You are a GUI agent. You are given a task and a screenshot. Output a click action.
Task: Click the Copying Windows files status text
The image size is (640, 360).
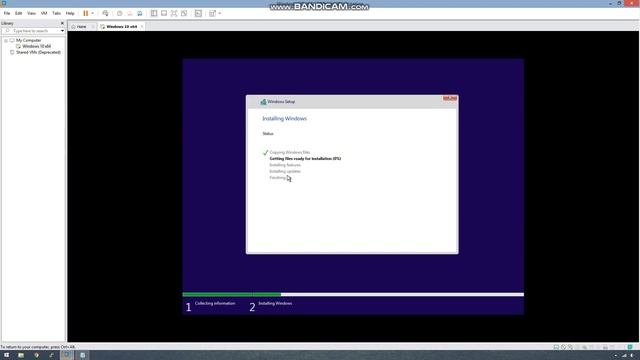coord(290,152)
